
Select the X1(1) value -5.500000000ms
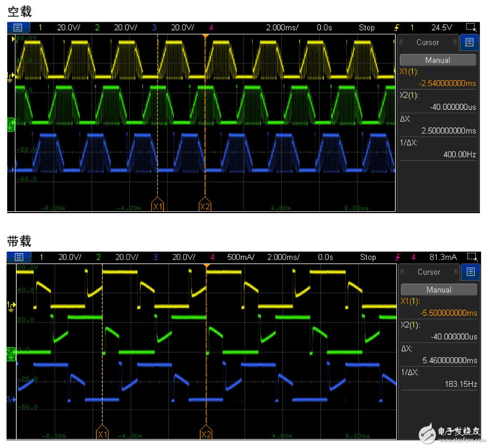click(x=449, y=312)
